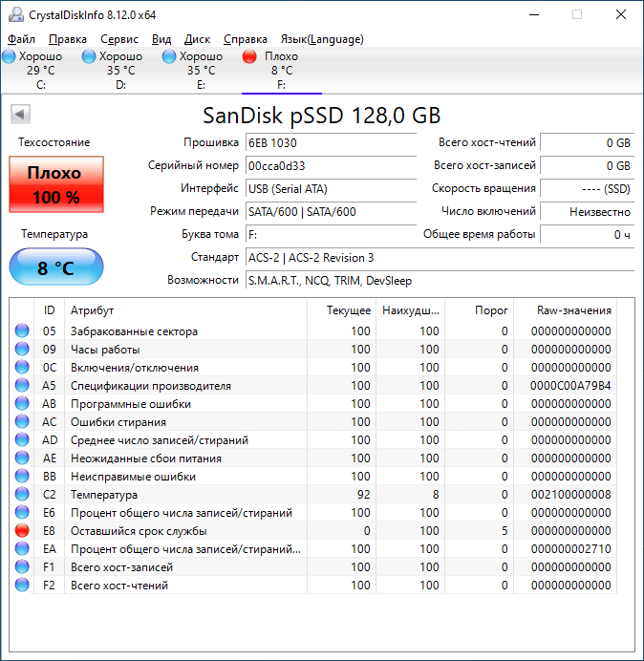Image resolution: width=644 pixels, height=661 pixels.
Task: Click the serial number field 00cca0d33
Action: (331, 165)
